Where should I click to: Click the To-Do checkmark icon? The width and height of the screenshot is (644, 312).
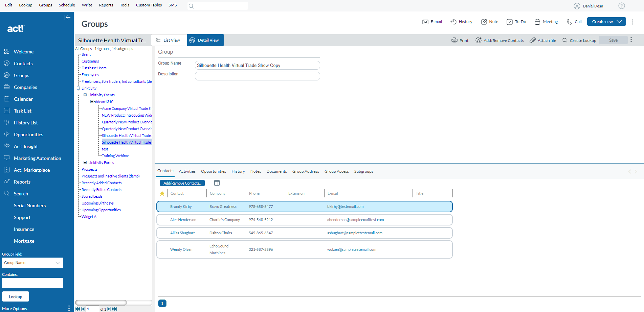tap(510, 22)
